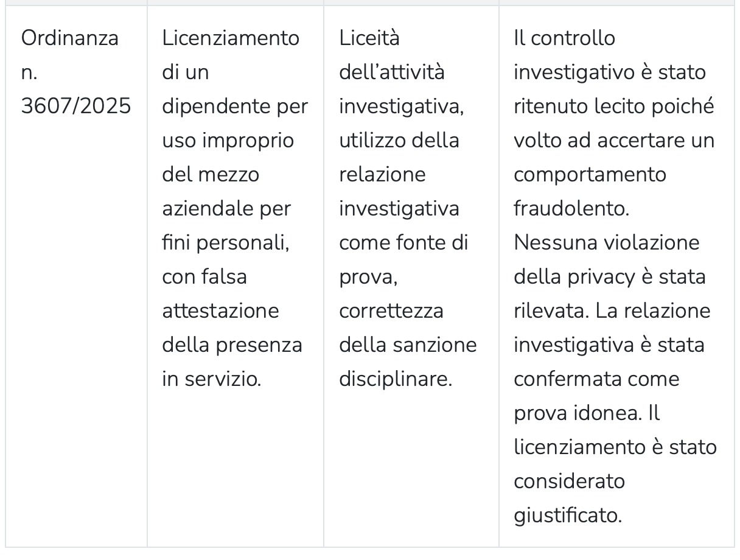Click the word "Ordinanza"

[x=70, y=38]
